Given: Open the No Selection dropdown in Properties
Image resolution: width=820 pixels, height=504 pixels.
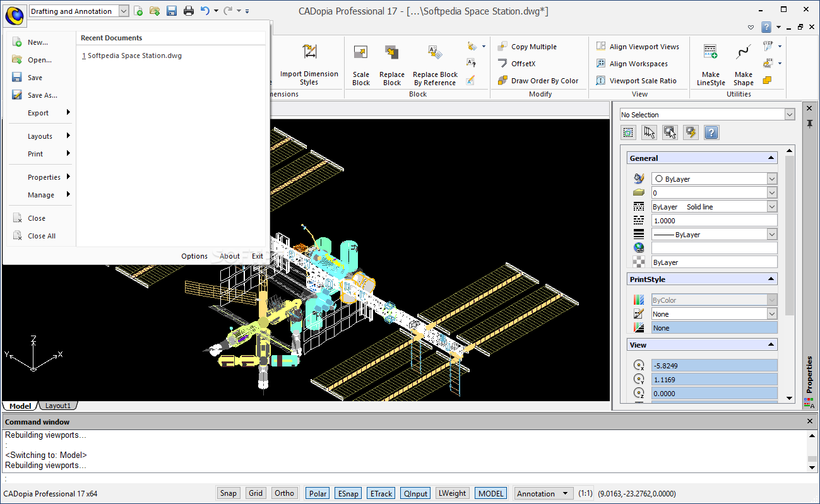Looking at the screenshot, I should [x=790, y=114].
